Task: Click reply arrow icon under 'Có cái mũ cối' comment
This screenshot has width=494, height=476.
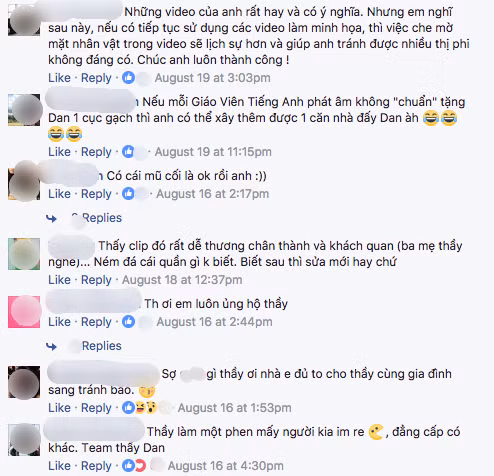Action: (x=52, y=218)
